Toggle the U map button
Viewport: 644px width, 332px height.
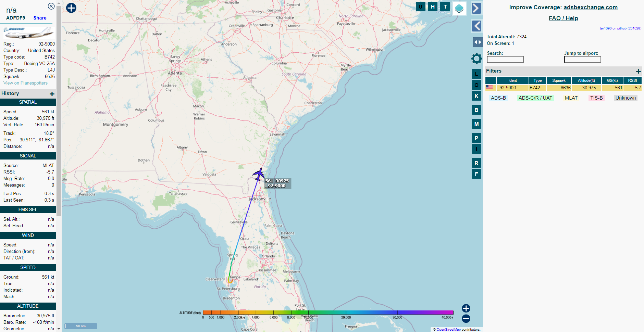[420, 7]
